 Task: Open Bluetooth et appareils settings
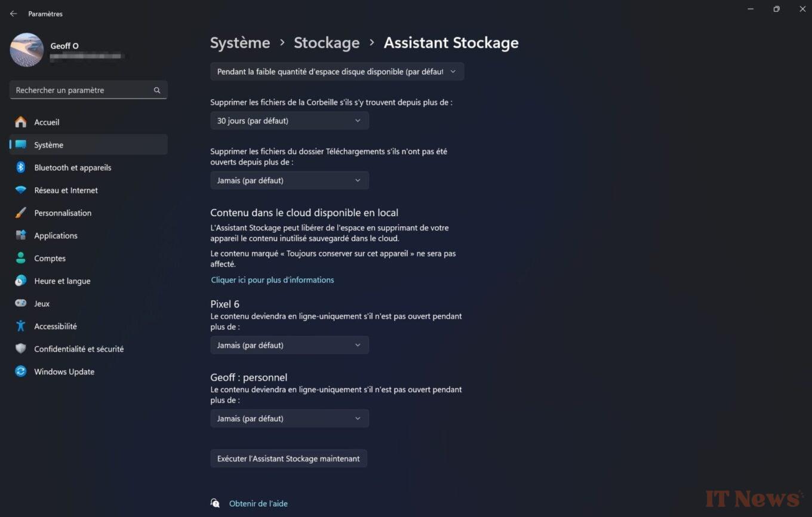coord(73,168)
